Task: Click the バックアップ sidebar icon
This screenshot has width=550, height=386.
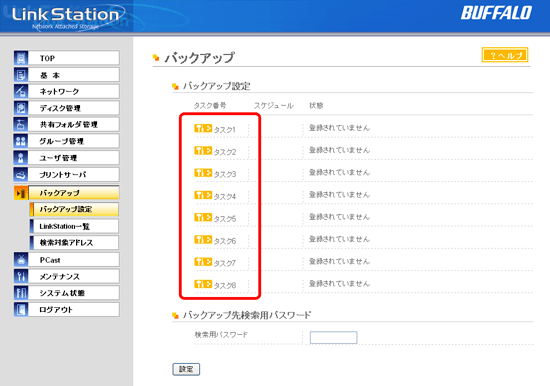Action: pyautogui.click(x=21, y=193)
